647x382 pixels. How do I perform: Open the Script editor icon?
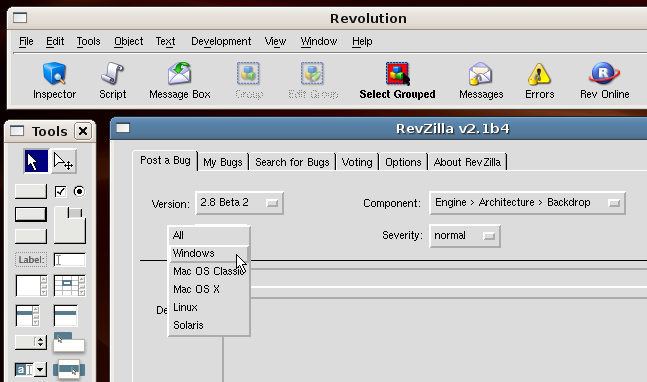pos(112,81)
